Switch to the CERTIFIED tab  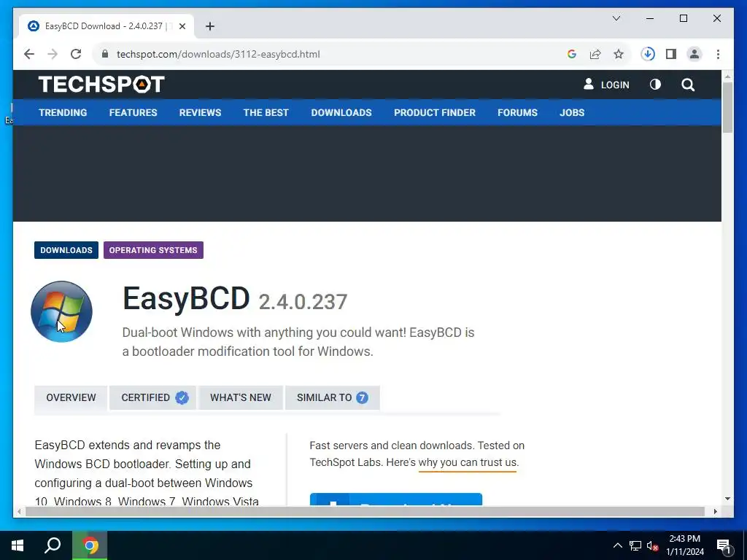[x=153, y=397]
